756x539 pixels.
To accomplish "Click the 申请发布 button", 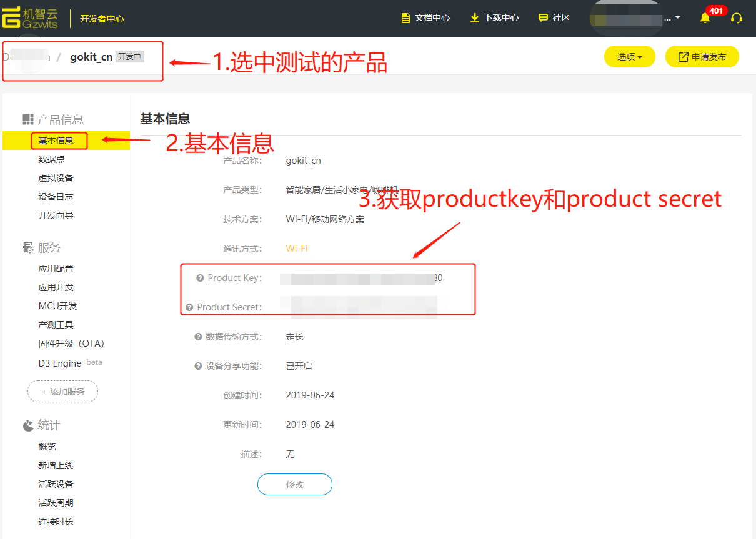I will [702, 57].
